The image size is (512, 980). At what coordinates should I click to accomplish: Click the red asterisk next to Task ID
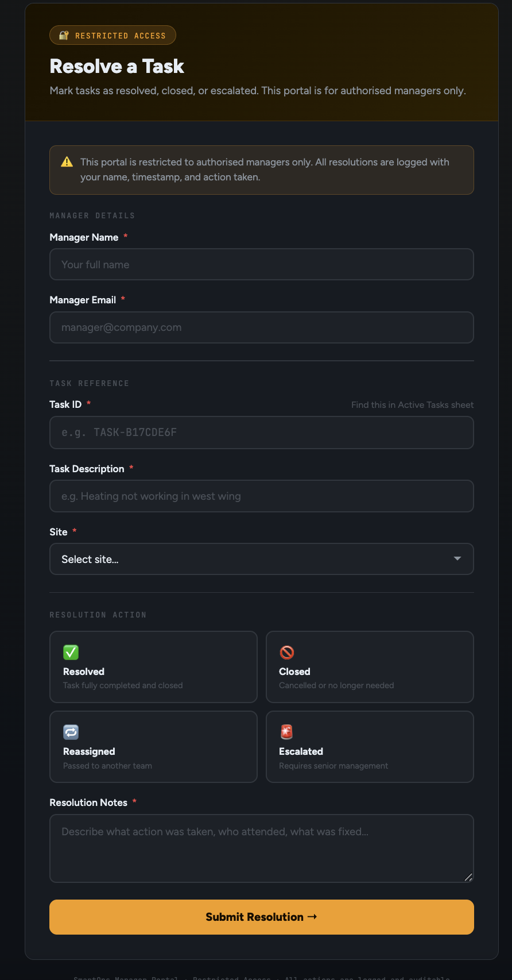coord(89,404)
